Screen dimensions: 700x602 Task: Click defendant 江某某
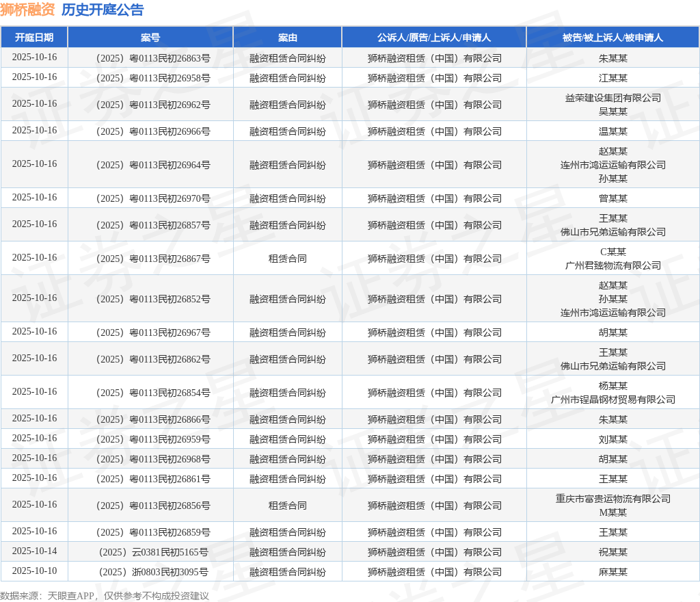click(x=613, y=78)
